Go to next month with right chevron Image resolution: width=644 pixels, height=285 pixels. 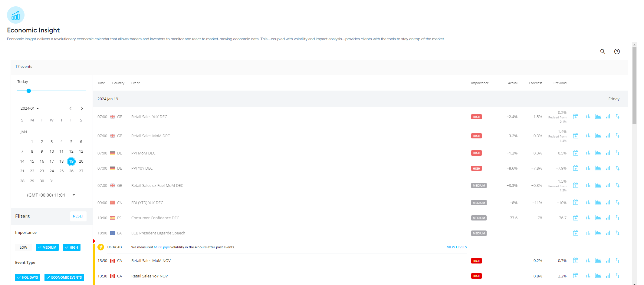point(82,108)
